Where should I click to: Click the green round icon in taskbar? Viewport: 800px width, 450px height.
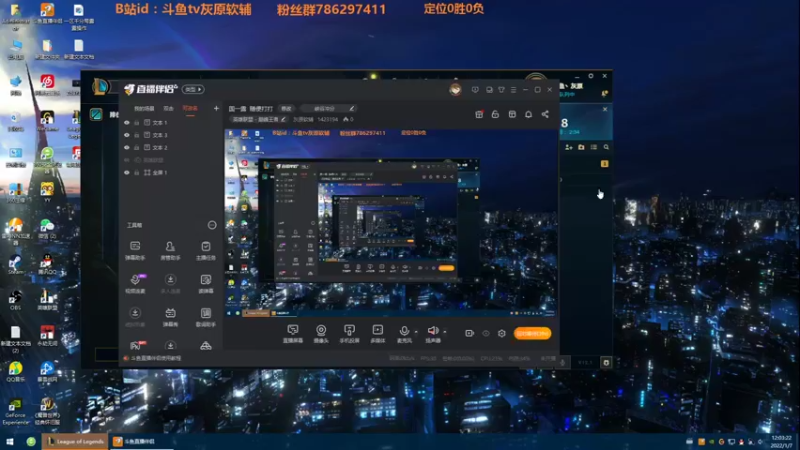[31, 441]
